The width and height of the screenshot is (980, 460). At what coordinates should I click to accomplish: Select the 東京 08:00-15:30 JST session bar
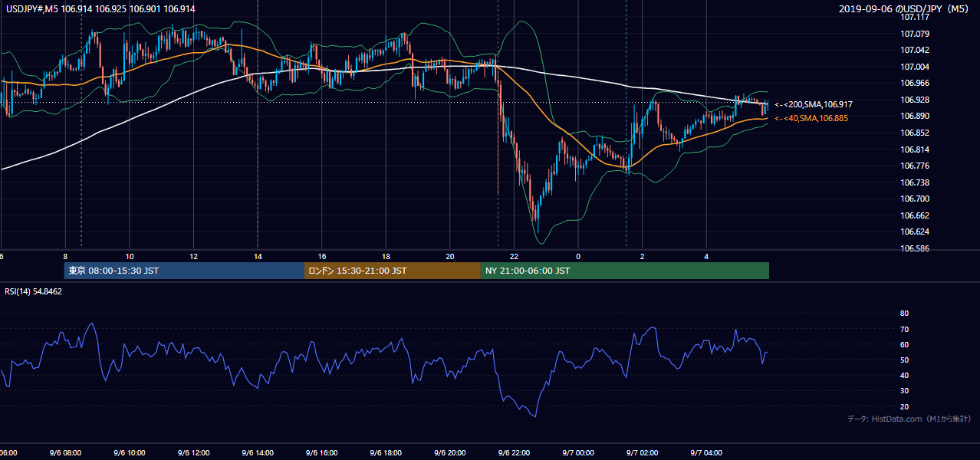point(184,271)
